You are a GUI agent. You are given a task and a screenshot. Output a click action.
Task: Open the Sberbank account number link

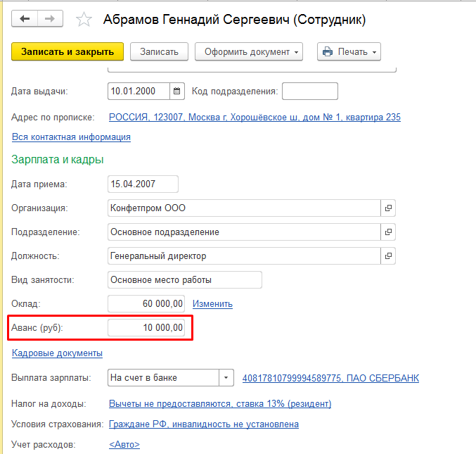pyautogui.click(x=330, y=378)
